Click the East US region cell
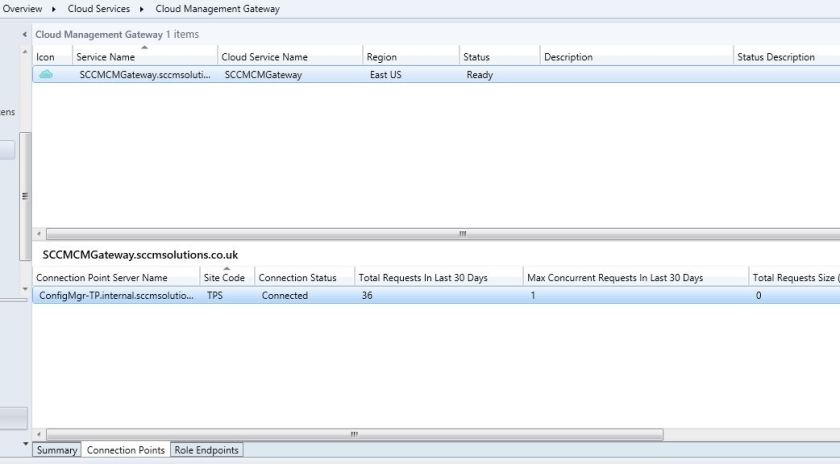Image resolution: width=840 pixels, height=464 pixels. coord(385,75)
